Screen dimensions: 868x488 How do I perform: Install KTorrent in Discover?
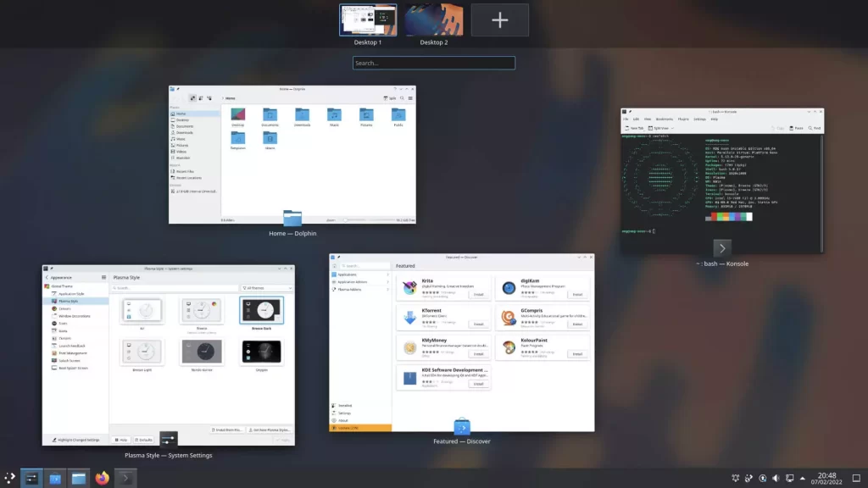(478, 324)
